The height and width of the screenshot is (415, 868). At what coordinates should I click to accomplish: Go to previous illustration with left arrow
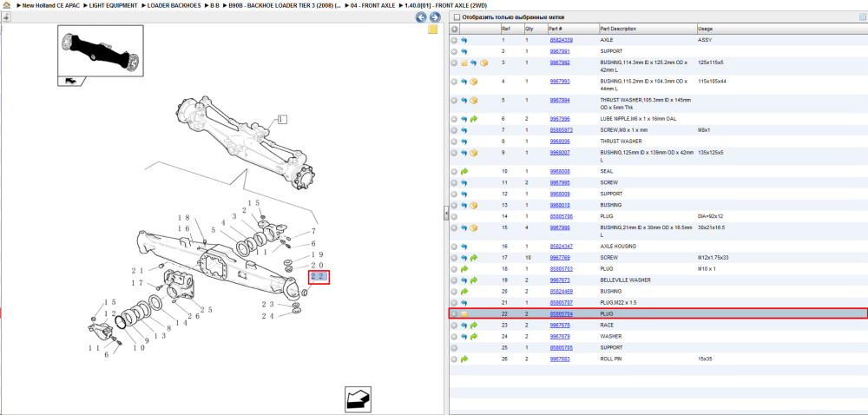421,17
